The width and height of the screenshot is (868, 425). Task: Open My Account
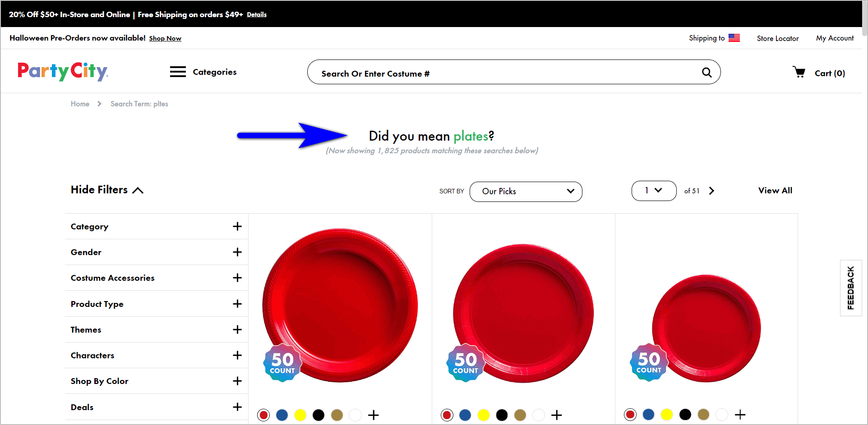coord(834,38)
